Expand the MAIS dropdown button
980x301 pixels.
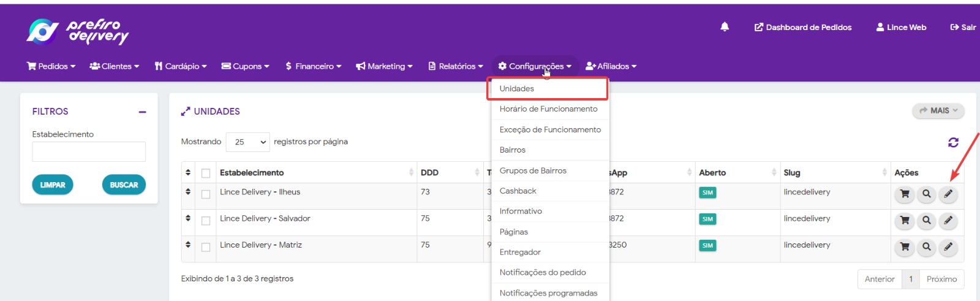938,111
